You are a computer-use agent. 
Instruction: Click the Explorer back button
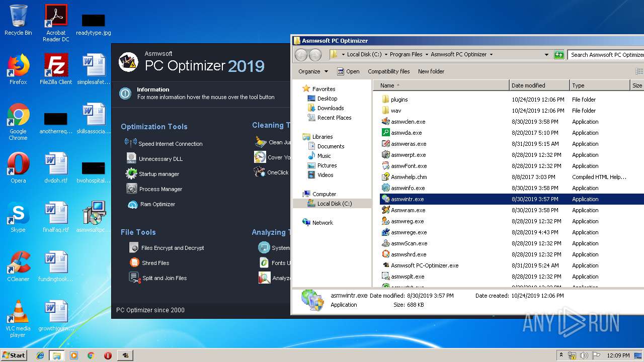[301, 55]
